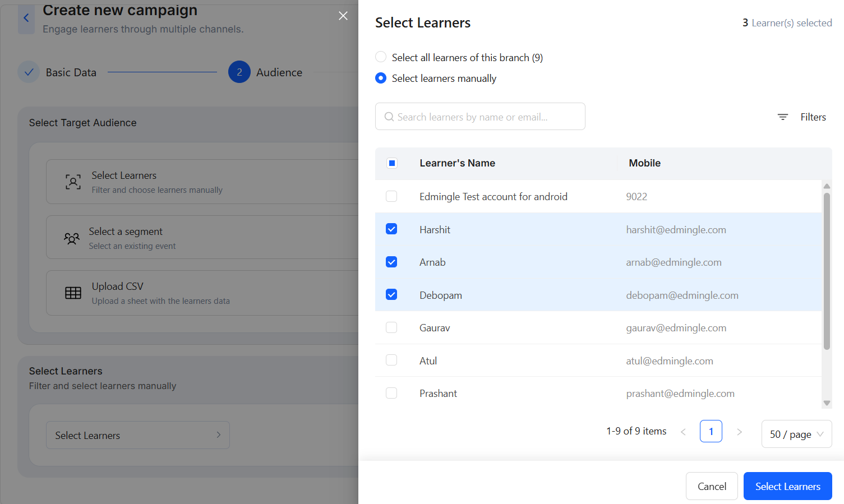Click the 3 Learner(s) selected counter
844x504 pixels.
tap(787, 23)
